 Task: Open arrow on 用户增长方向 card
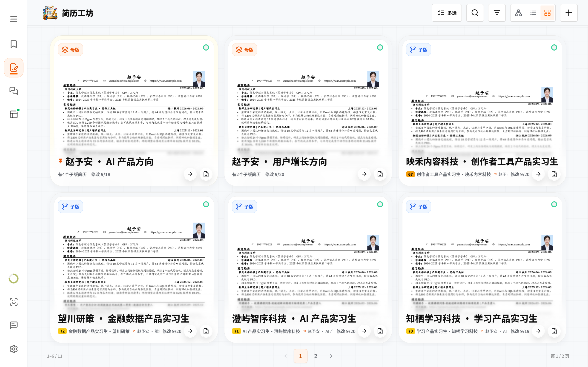click(x=364, y=174)
